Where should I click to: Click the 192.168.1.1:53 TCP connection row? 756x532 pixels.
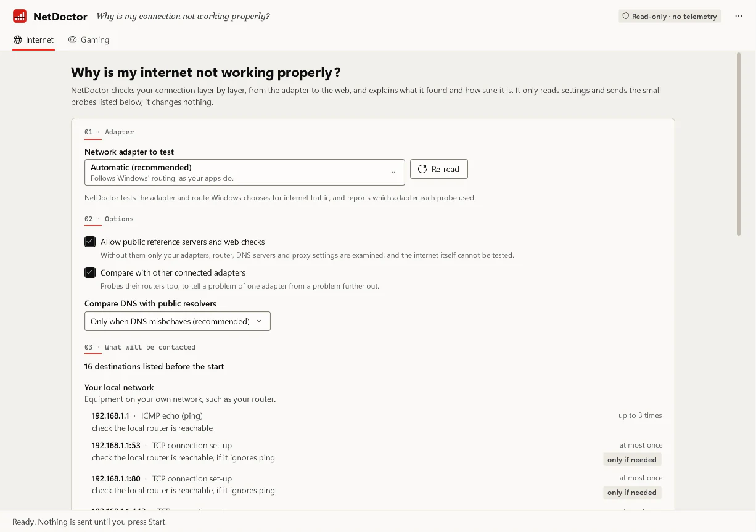[377, 452]
